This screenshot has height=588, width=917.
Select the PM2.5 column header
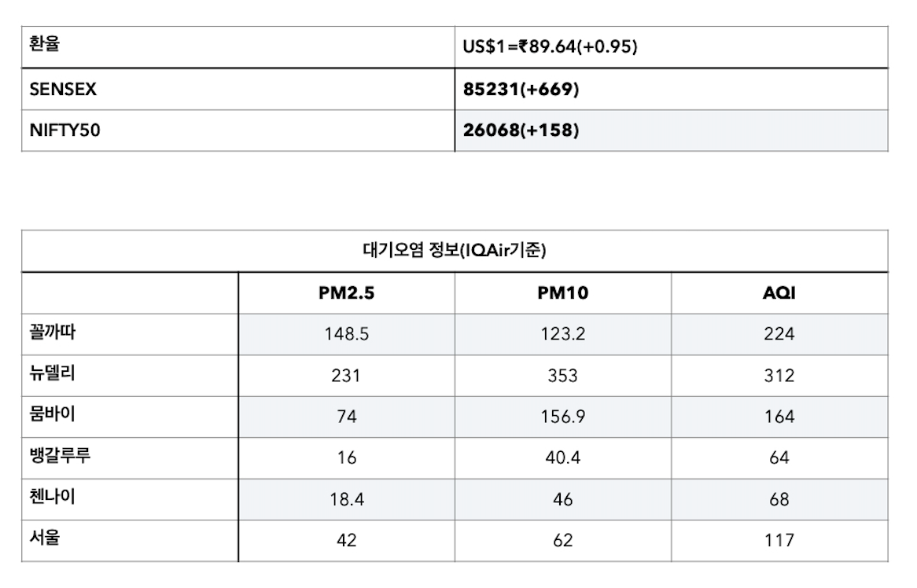pyautogui.click(x=346, y=293)
